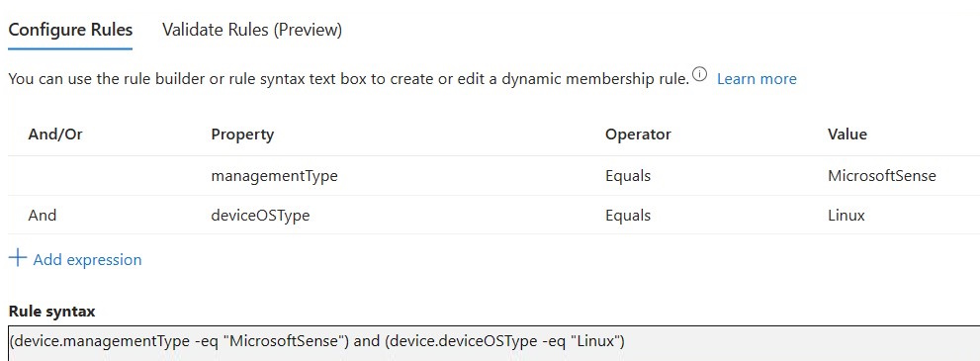Image resolution: width=980 pixels, height=361 pixels.
Task: Open the Validate Rules (Preview) tab
Action: (x=252, y=30)
